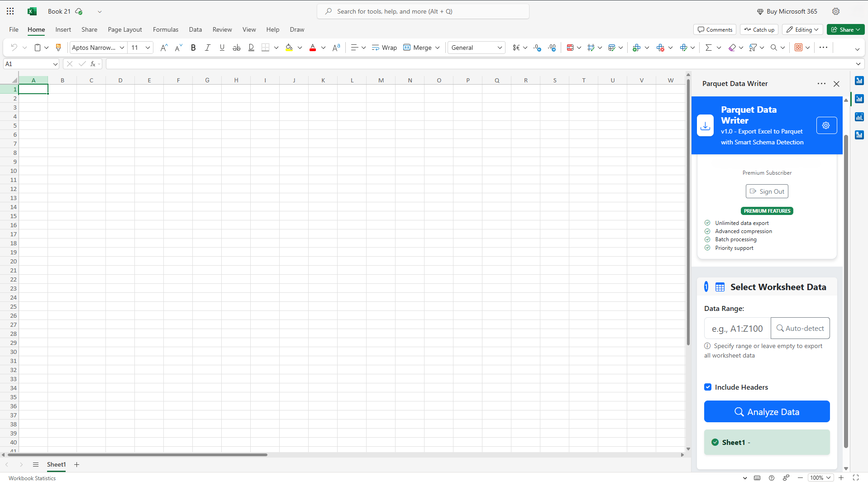Click the Undo icon in ribbon
Viewport: 868px width, 482px height.
tap(14, 48)
